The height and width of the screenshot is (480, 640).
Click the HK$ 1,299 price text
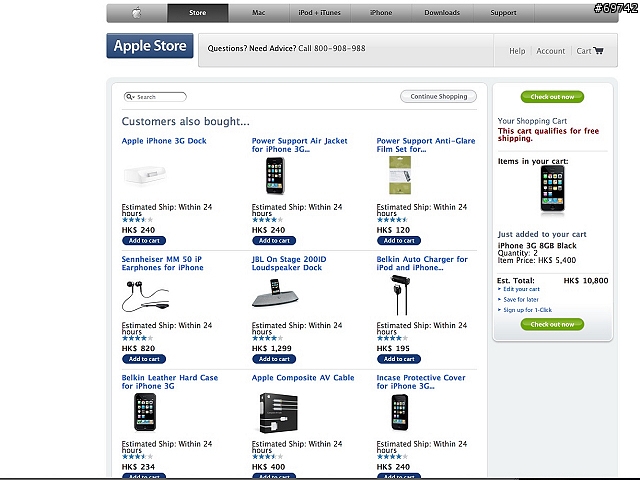tap(271, 349)
